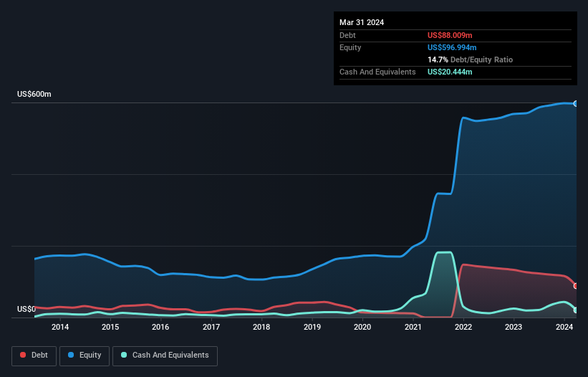Click the 2016 x-axis label
The image size is (588, 377).
coord(160,327)
